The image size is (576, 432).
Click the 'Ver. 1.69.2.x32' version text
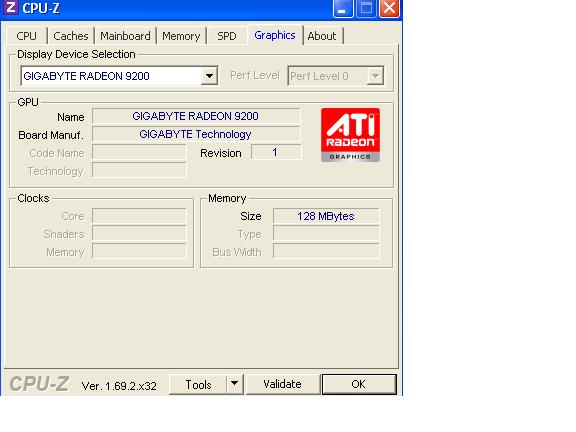[119, 386]
